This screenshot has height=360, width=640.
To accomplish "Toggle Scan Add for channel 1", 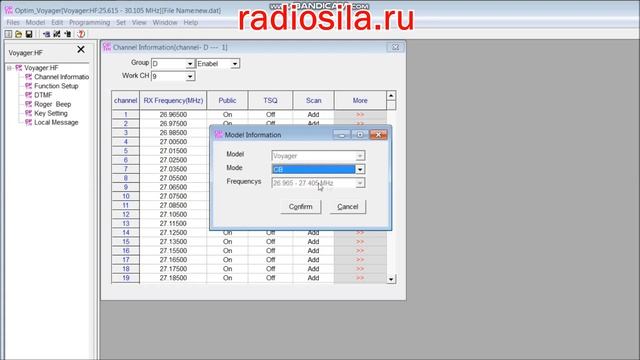I will point(313,115).
